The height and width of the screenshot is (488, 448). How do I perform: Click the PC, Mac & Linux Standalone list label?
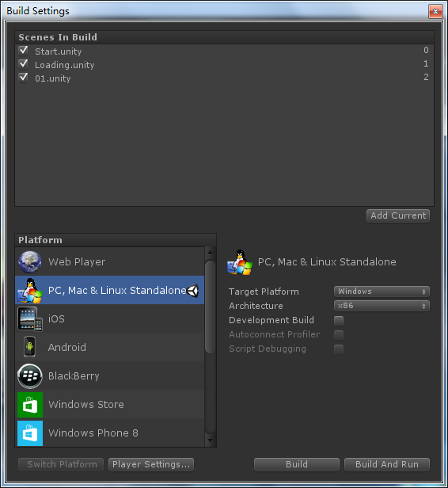pos(117,291)
